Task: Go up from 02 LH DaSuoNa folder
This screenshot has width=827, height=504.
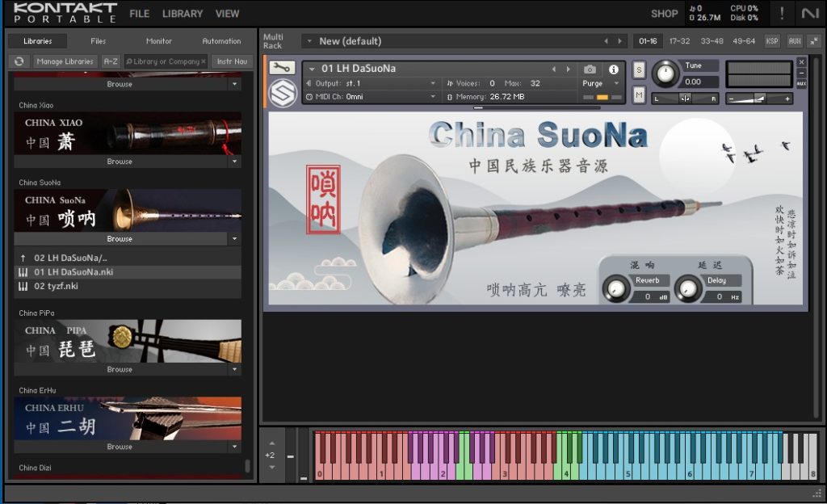Action: point(23,258)
